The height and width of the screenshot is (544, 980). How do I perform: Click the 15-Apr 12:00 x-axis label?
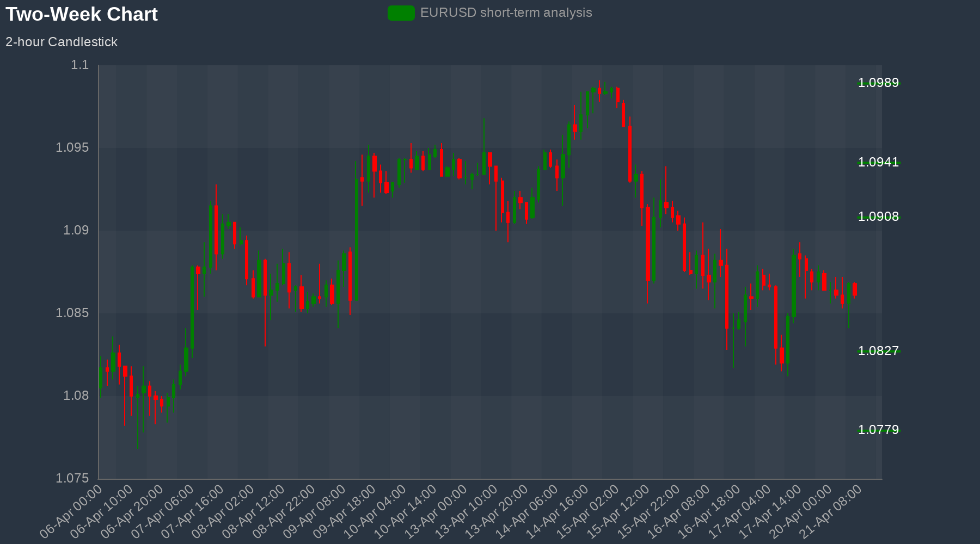(x=619, y=511)
